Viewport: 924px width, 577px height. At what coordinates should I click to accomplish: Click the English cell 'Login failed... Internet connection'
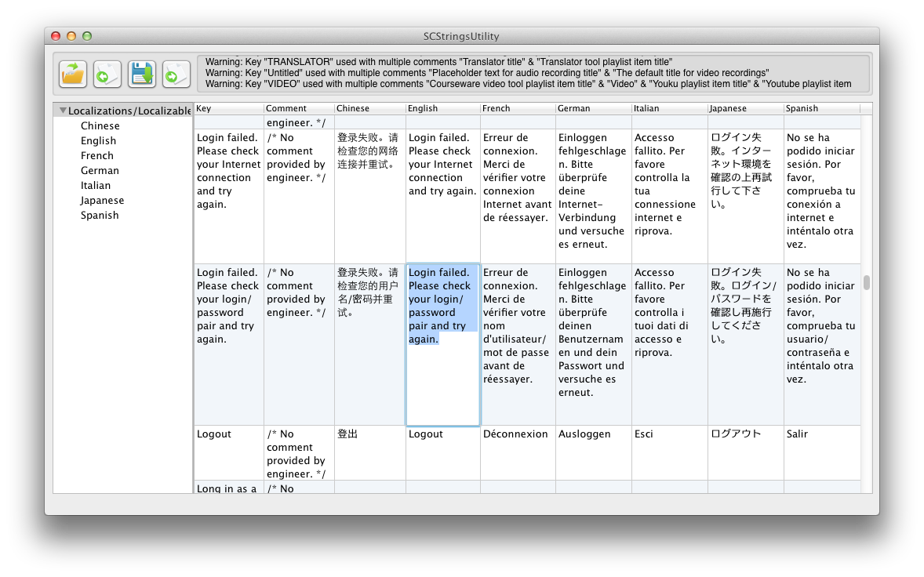[x=442, y=196]
